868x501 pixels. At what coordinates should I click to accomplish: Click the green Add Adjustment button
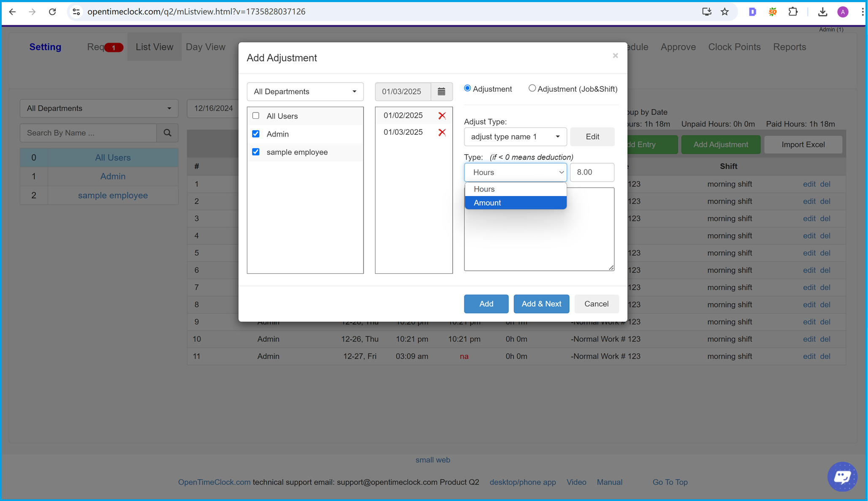(721, 145)
